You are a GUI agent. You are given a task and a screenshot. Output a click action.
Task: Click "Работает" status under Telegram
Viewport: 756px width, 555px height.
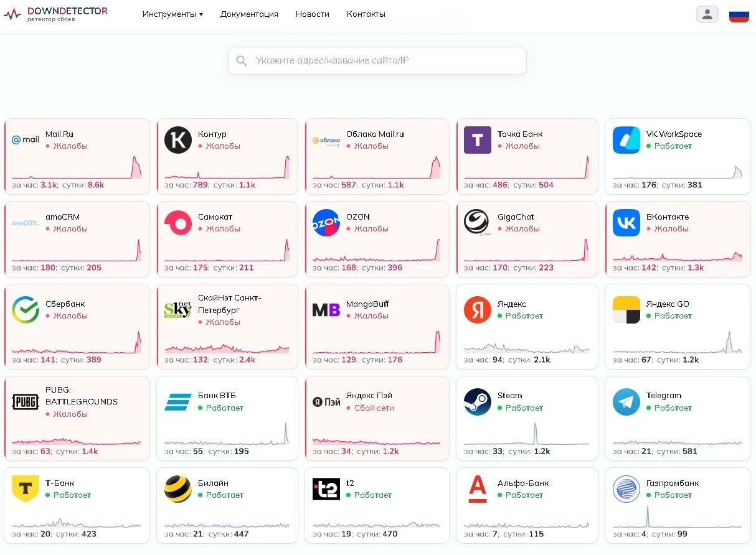(x=669, y=408)
